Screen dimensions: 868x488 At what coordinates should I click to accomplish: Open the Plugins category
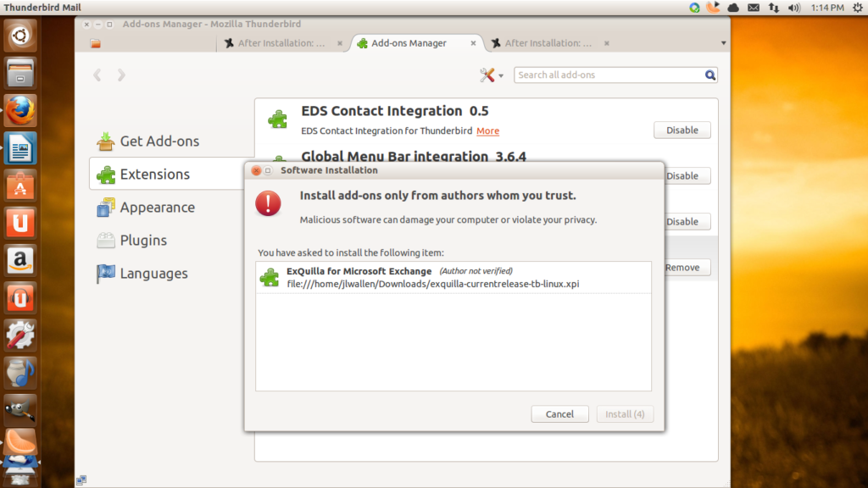pos(142,241)
